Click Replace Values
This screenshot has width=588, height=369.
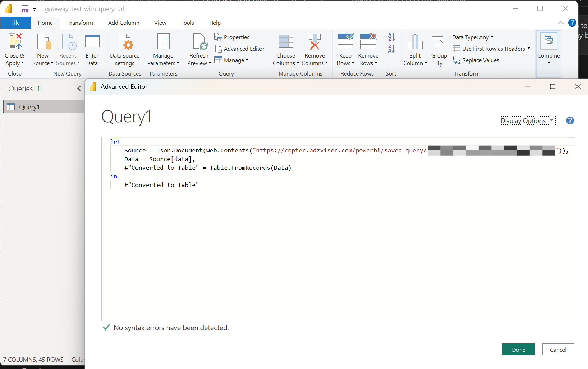(x=476, y=60)
